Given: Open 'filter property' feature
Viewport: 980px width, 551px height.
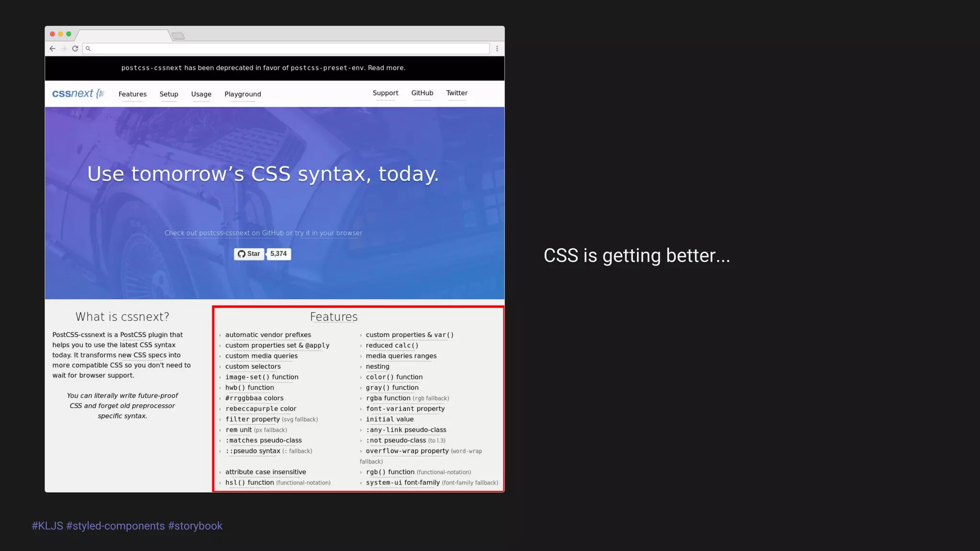Looking at the screenshot, I should tap(253, 419).
